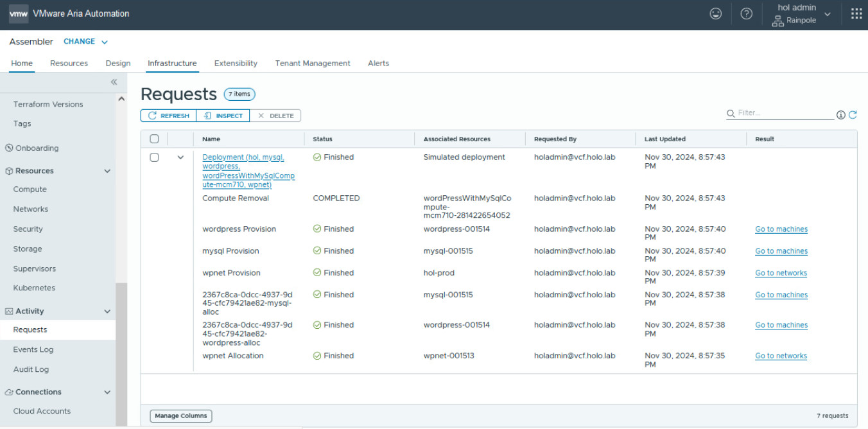Open the help question mark icon
868x429 pixels.
(x=746, y=13)
